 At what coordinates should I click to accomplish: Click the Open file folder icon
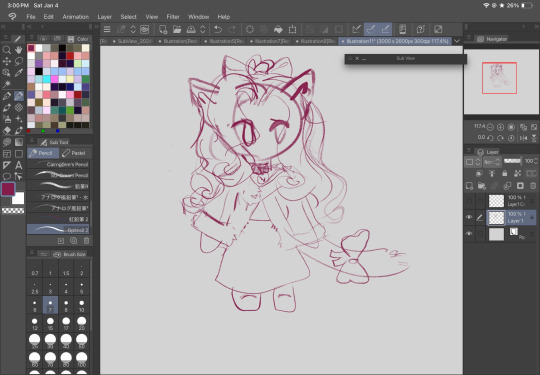click(x=177, y=29)
